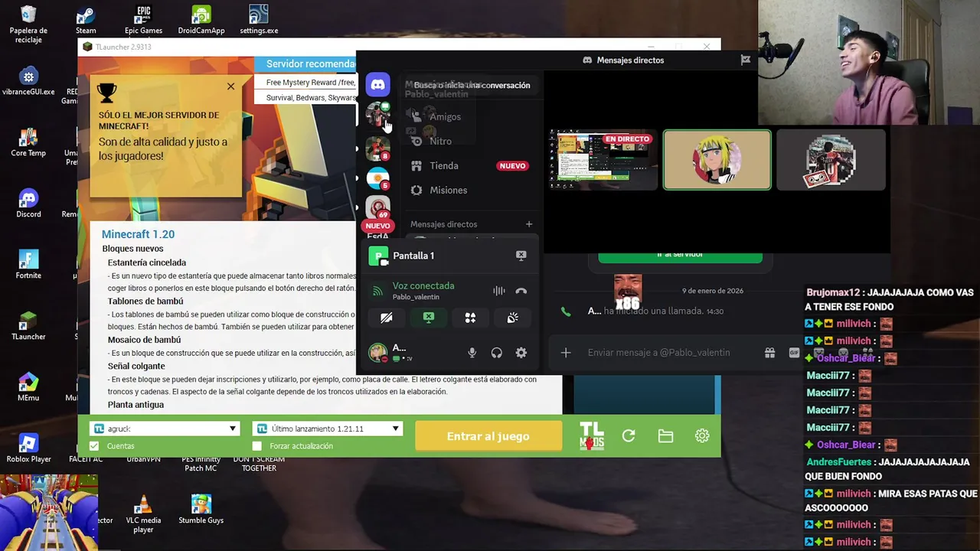Close the yellow Minecraft server ad
Viewport: 980px width, 551px height.
click(x=230, y=86)
